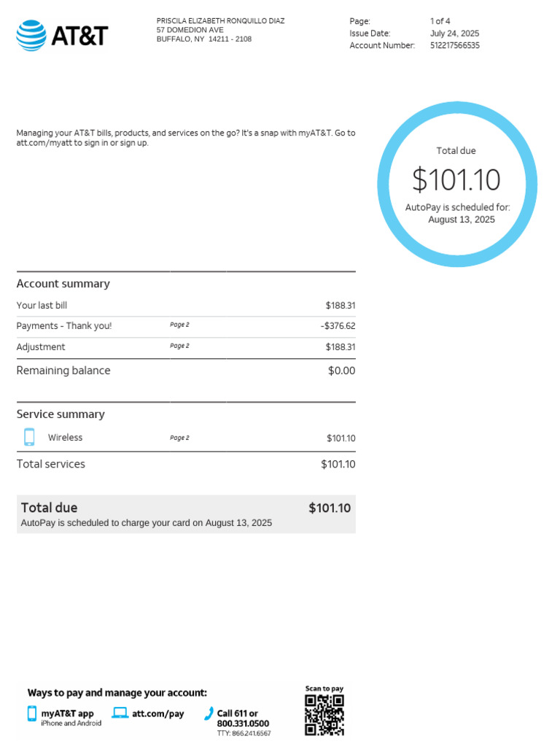Click the 800.331.0500 phone number
This screenshot has height=747, width=560.
(x=243, y=723)
